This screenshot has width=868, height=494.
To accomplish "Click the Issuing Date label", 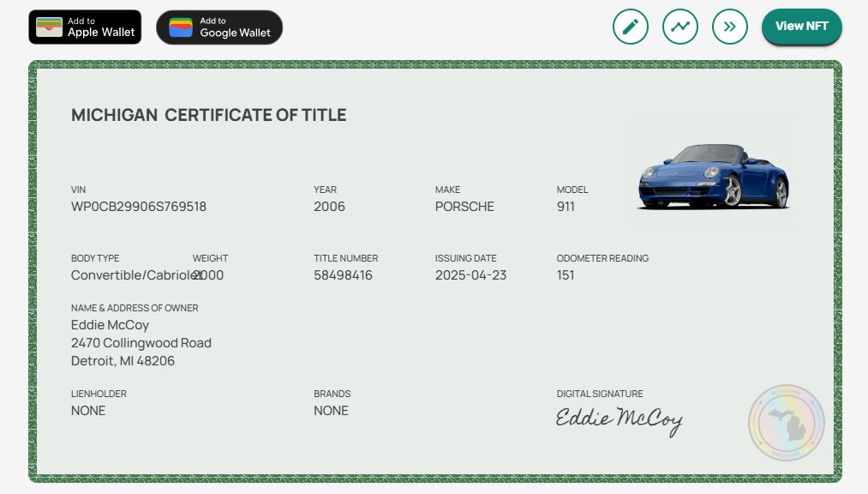I will [465, 258].
